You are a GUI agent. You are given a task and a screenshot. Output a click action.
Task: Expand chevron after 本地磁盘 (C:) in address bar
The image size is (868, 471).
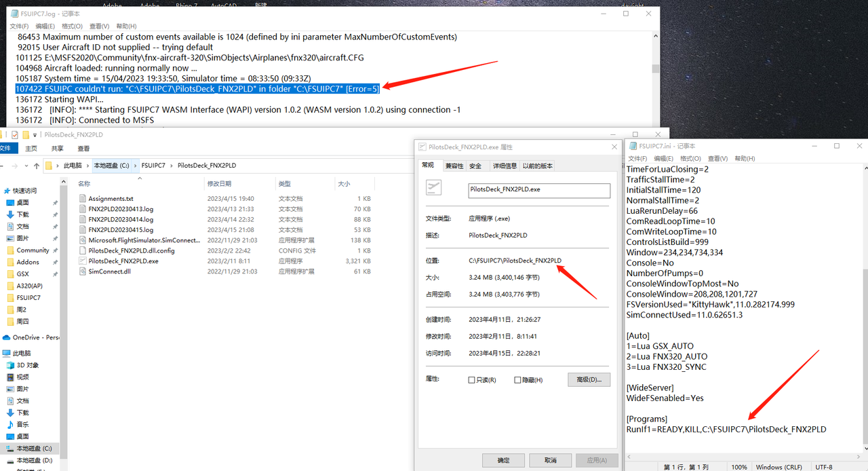pos(134,166)
